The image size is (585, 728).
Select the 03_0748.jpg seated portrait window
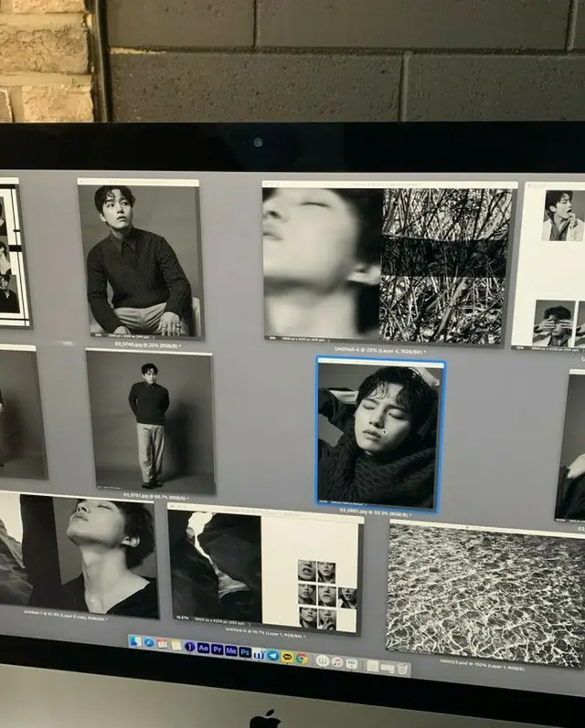coord(141,260)
